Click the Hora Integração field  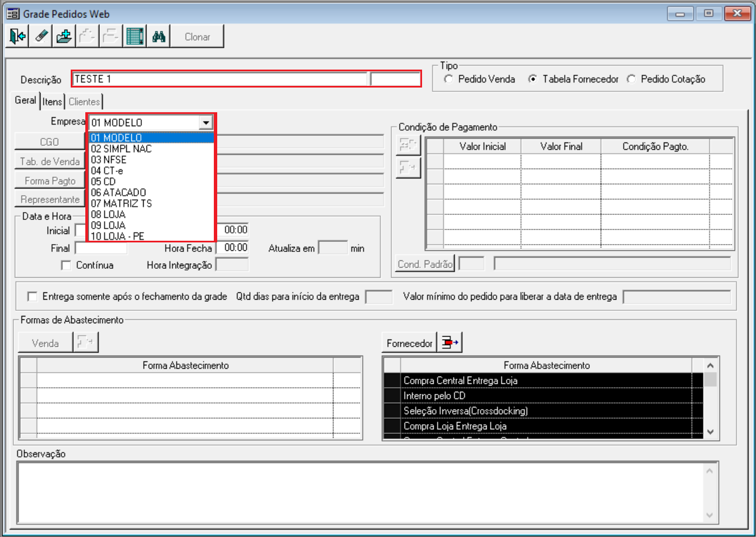tap(232, 264)
